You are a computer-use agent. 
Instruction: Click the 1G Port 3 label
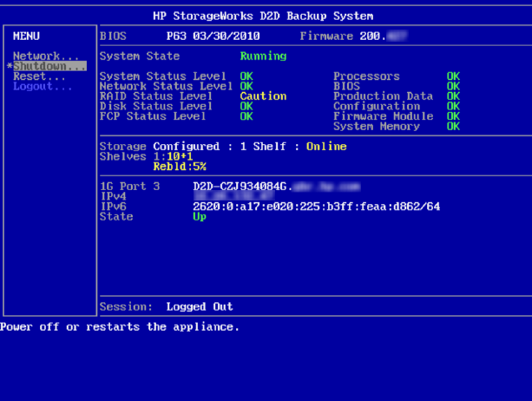129,187
